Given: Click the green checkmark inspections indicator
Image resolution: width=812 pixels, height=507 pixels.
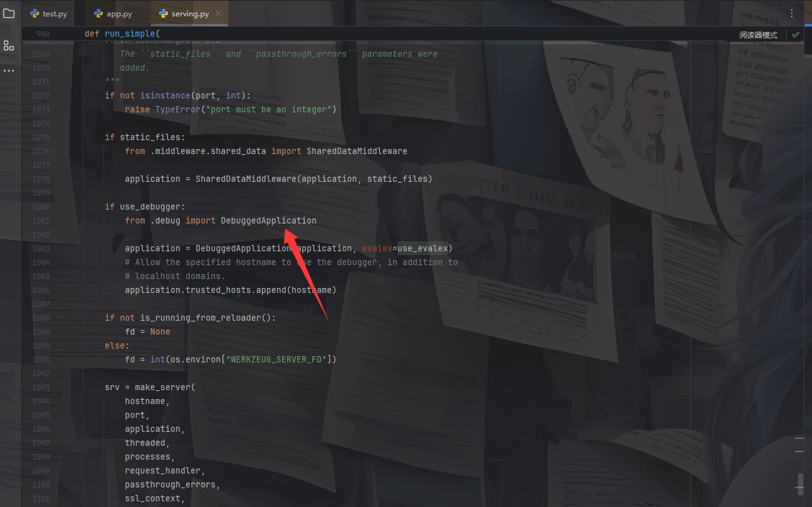Looking at the screenshot, I should pos(796,35).
